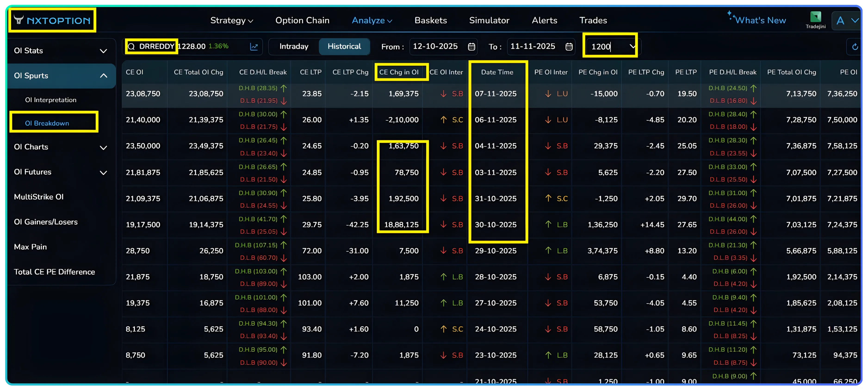This screenshot has height=389, width=868.
Task: Open the chart icon next to DRREDDY price
Action: (254, 47)
